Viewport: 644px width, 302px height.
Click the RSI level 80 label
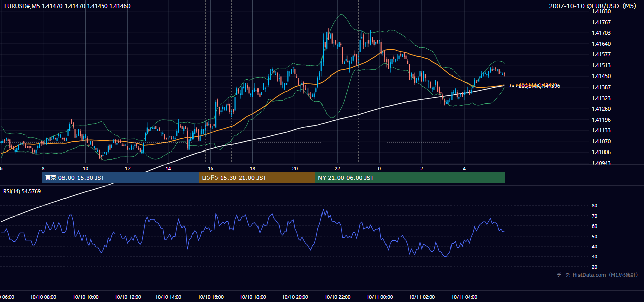click(x=594, y=206)
